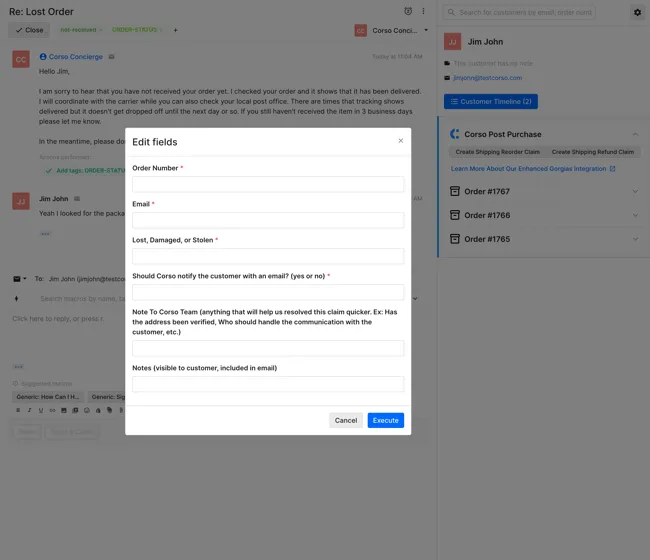Expand the ellipsis in reply editor
The height and width of the screenshot is (560, 650).
click(x=18, y=367)
